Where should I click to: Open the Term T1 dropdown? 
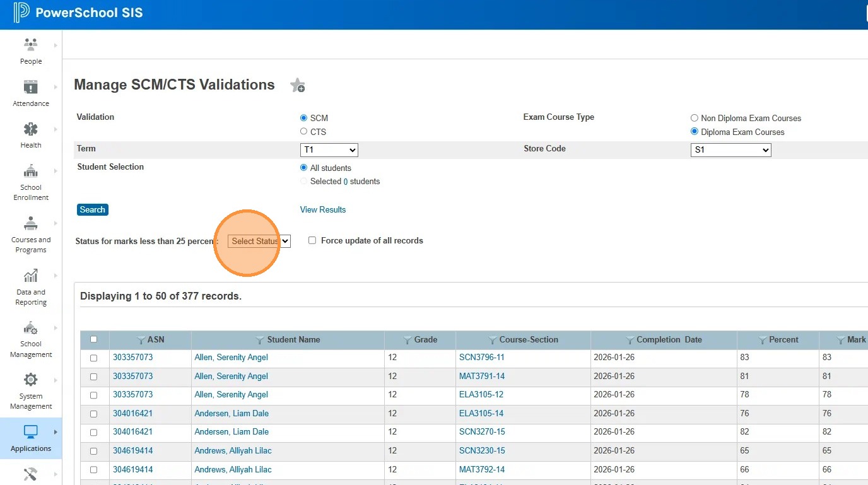click(329, 150)
